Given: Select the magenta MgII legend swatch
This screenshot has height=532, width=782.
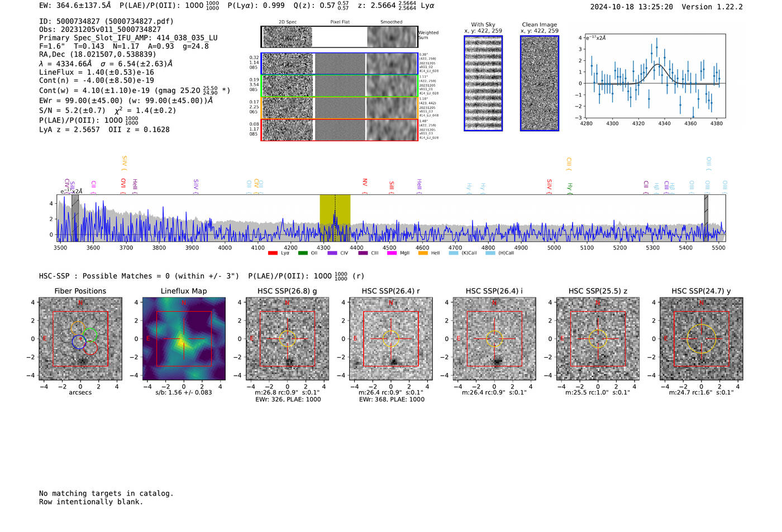Looking at the screenshot, I should point(391,253).
